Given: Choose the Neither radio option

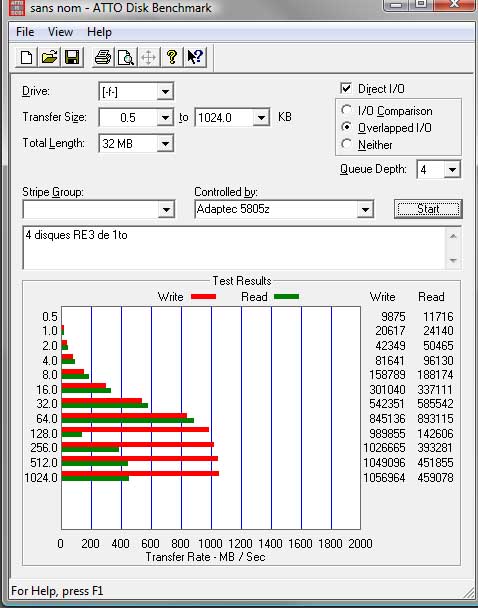Looking at the screenshot, I should (x=347, y=144).
